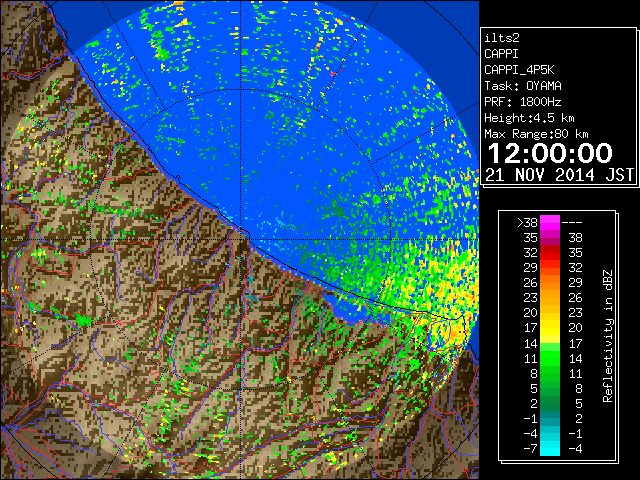The image size is (640, 480).
Task: Select the 'CAPPI_4P5K' product text
Action: click(519, 70)
